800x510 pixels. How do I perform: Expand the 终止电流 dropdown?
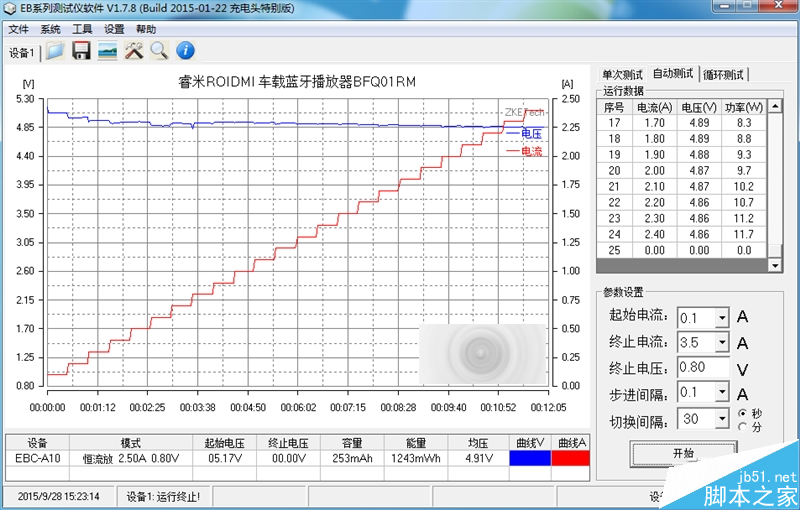click(721, 342)
